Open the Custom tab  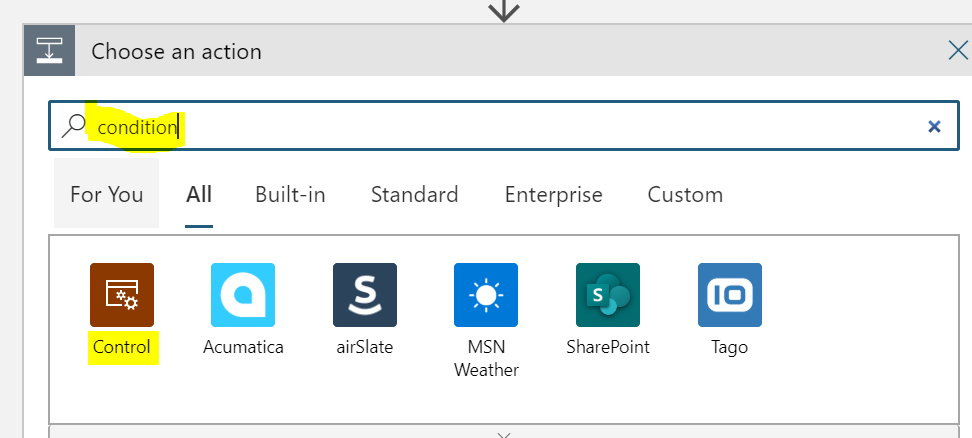tap(685, 194)
